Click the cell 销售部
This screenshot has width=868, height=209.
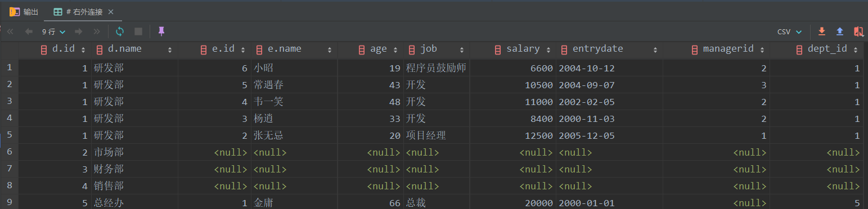(134, 186)
